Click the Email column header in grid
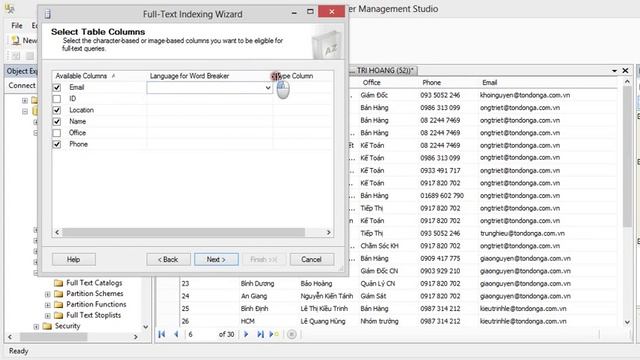 [x=490, y=82]
